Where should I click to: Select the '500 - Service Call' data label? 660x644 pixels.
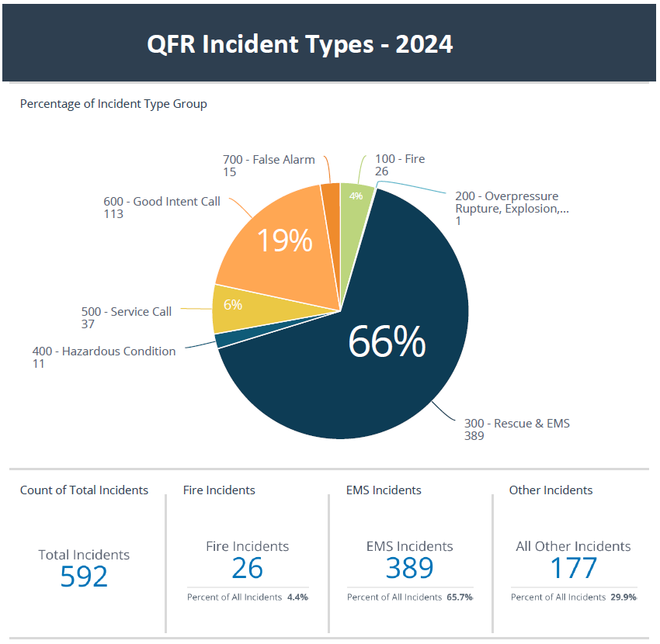point(127,312)
